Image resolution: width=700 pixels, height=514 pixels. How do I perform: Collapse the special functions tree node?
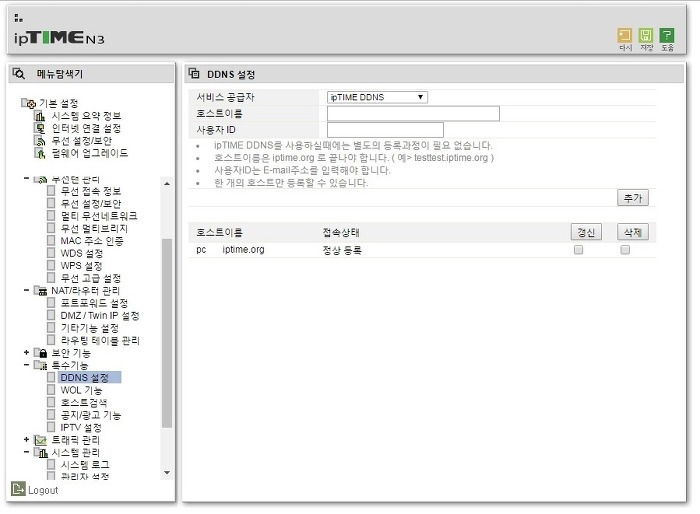(26, 365)
